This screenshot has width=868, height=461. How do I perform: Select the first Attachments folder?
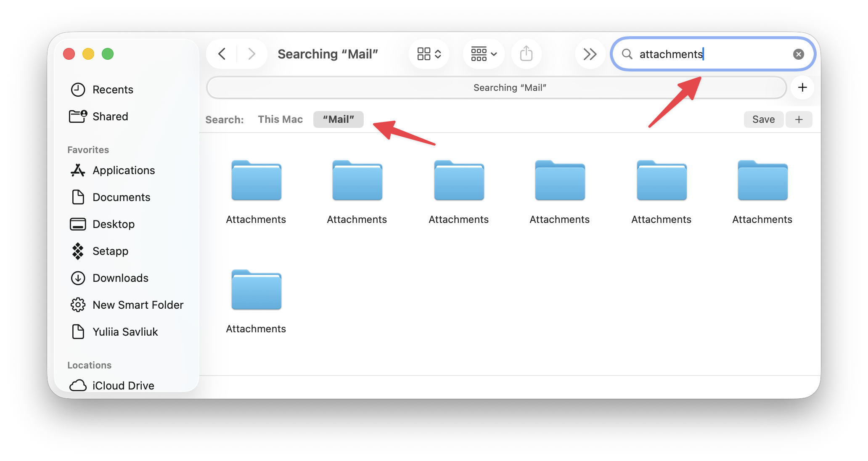(x=256, y=181)
